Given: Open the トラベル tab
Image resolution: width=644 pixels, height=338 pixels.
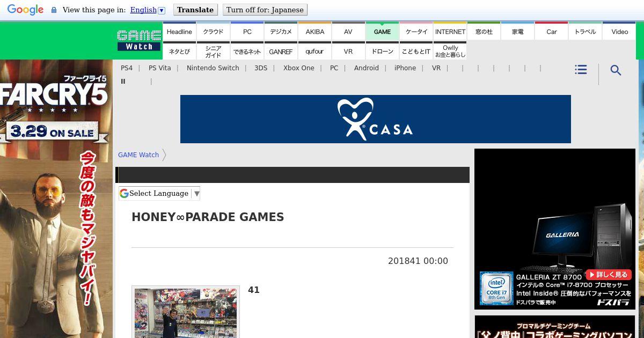Looking at the screenshot, I should click(x=585, y=32).
